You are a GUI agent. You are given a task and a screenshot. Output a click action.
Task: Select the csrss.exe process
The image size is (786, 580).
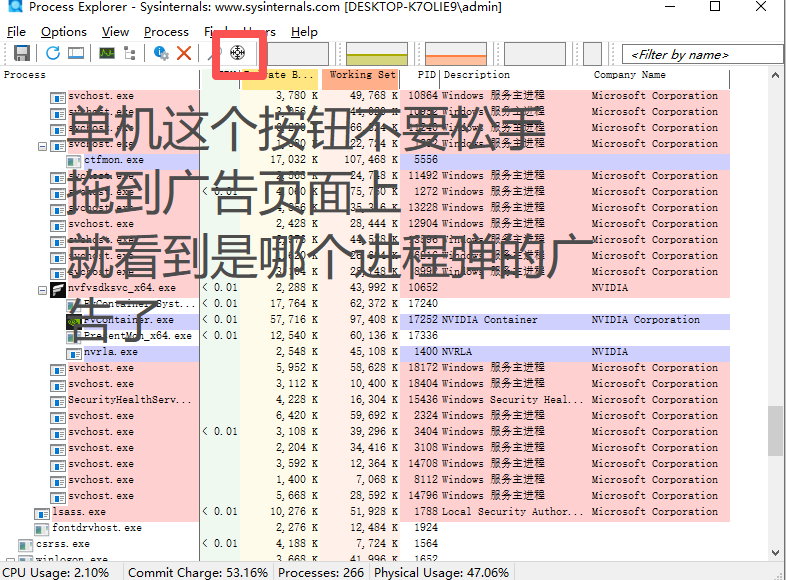63,544
